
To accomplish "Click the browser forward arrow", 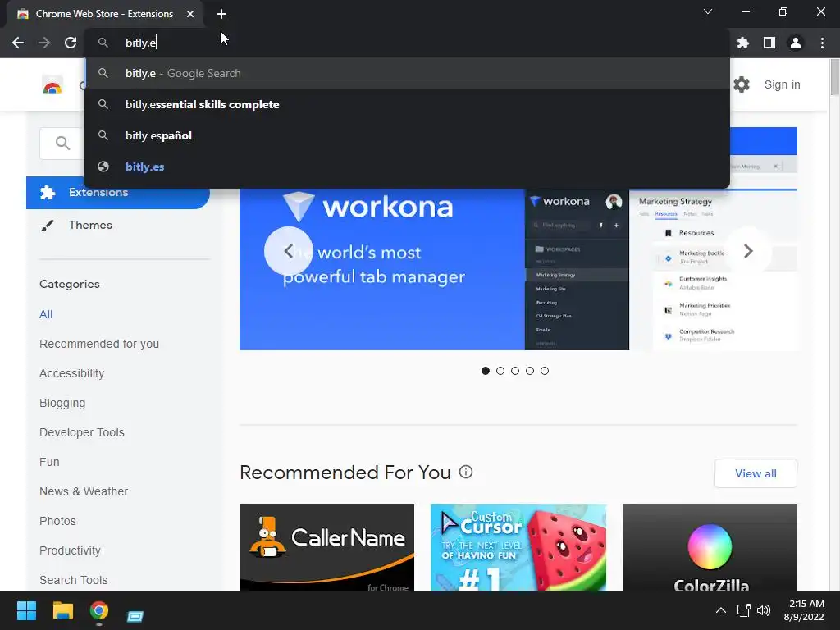I will click(x=44, y=43).
